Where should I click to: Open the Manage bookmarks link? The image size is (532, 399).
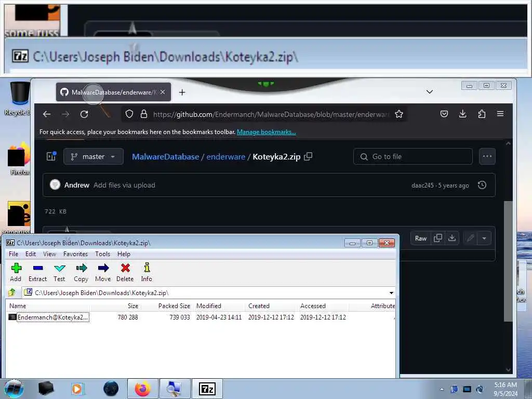click(267, 132)
